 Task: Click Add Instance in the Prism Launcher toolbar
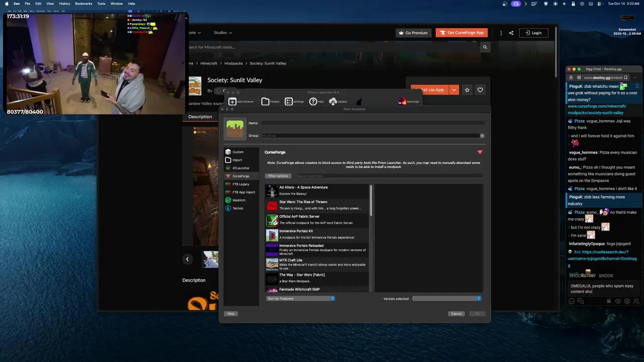click(x=241, y=102)
